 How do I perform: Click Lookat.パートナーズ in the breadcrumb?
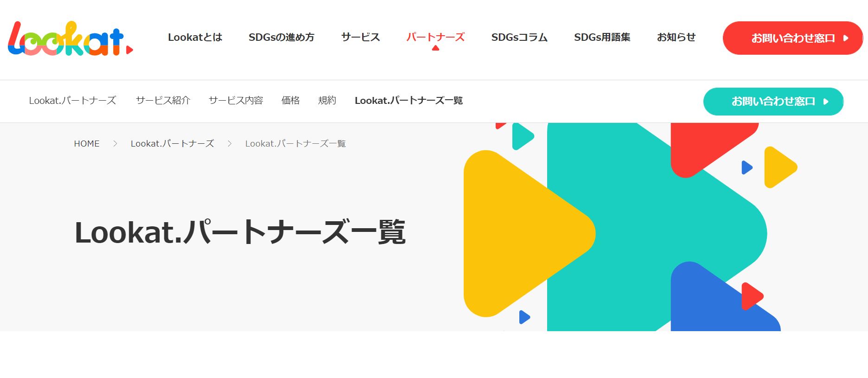tap(172, 144)
